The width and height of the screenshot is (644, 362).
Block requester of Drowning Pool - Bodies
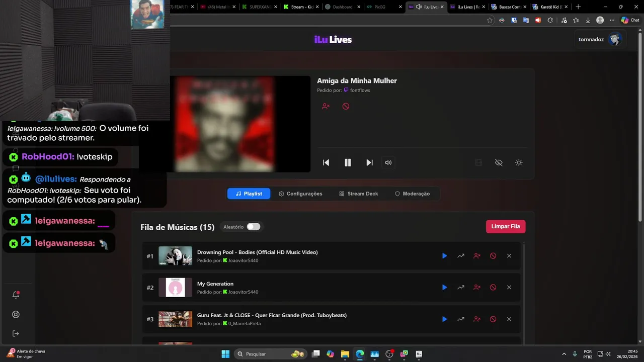[476, 256]
